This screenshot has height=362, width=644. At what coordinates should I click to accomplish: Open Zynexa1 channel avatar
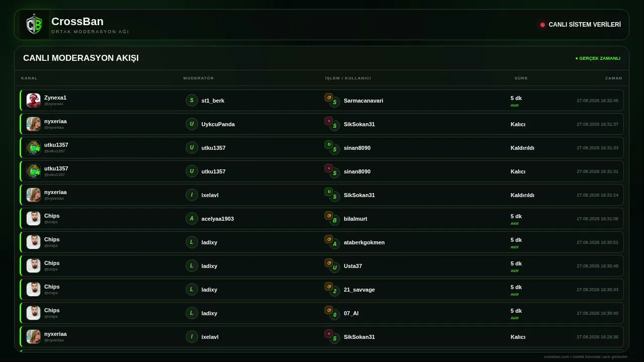click(x=34, y=101)
